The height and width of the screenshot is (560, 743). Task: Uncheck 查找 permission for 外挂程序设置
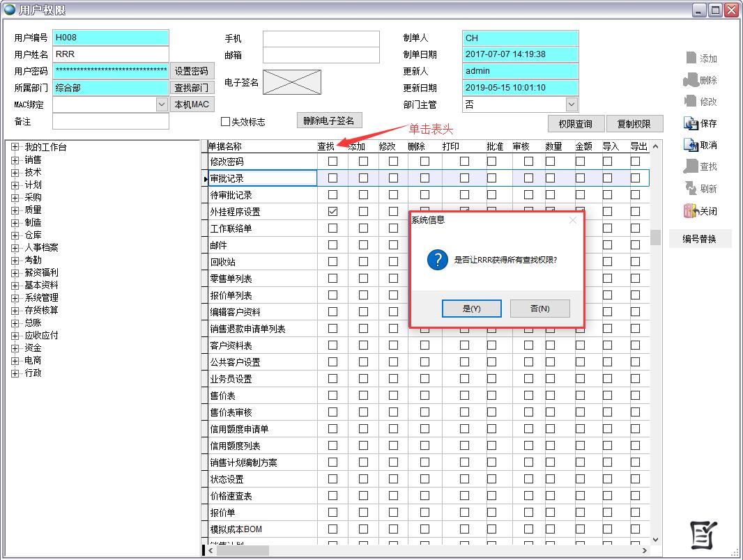332,211
